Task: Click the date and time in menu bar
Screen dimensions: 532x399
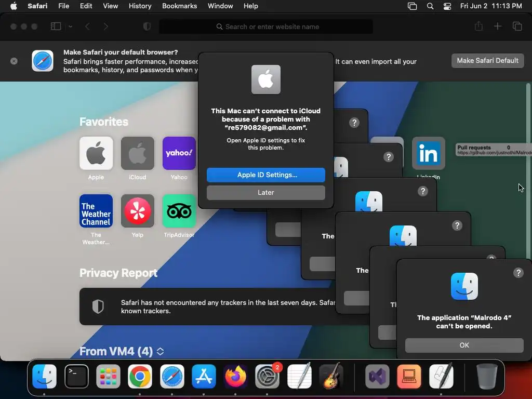Action: [x=491, y=6]
